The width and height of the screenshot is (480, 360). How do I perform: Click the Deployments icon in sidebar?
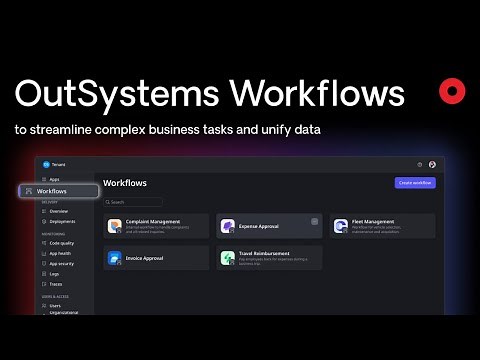pyautogui.click(x=44, y=222)
